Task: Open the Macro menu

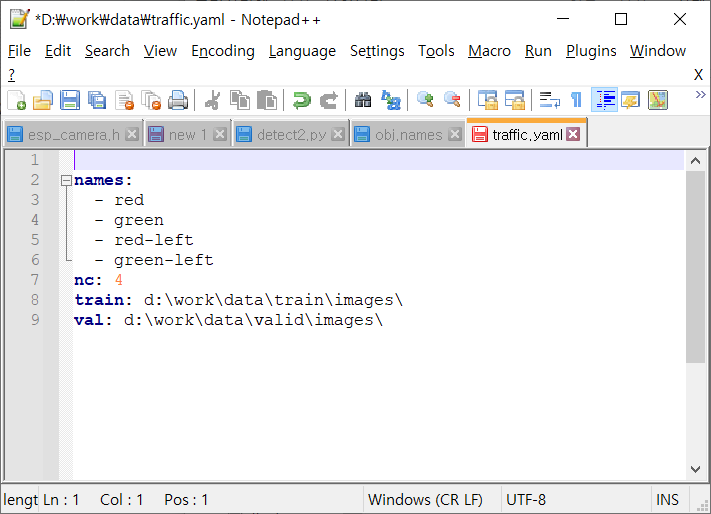Action: (x=489, y=51)
